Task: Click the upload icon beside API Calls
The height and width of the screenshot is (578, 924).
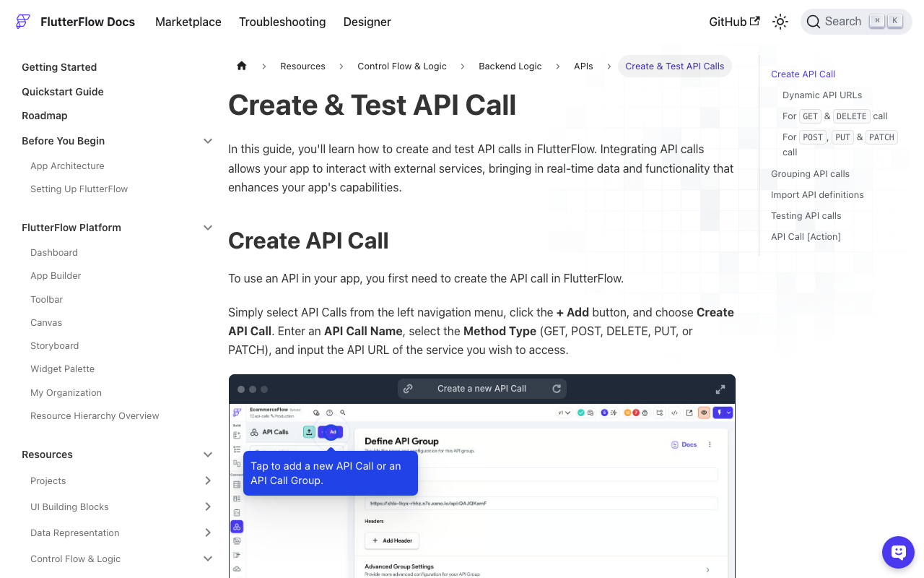Action: 309,431
